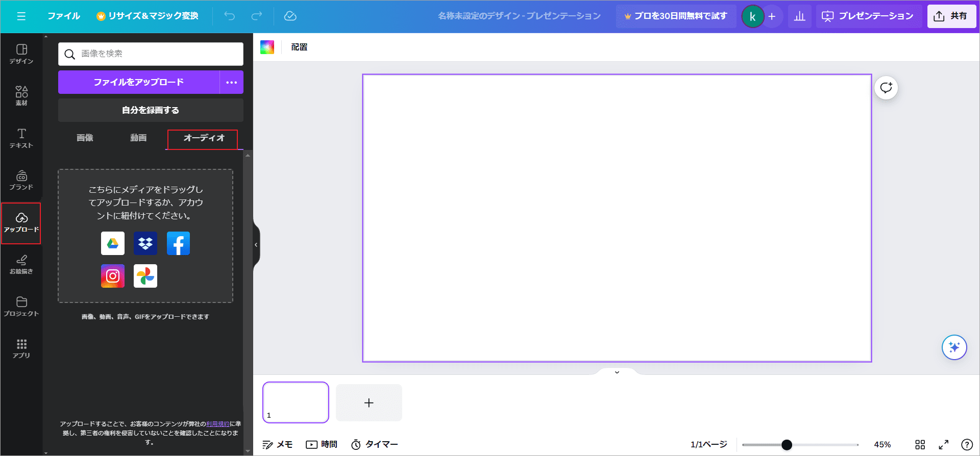Click the redo arrow icon
The width and height of the screenshot is (980, 456).
(x=256, y=16)
